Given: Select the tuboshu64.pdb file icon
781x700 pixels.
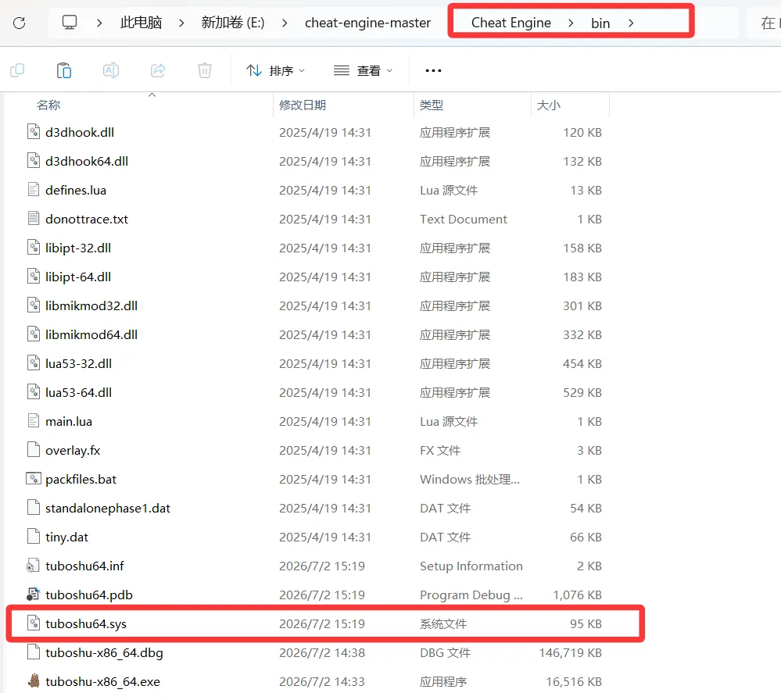Looking at the screenshot, I should (x=34, y=595).
